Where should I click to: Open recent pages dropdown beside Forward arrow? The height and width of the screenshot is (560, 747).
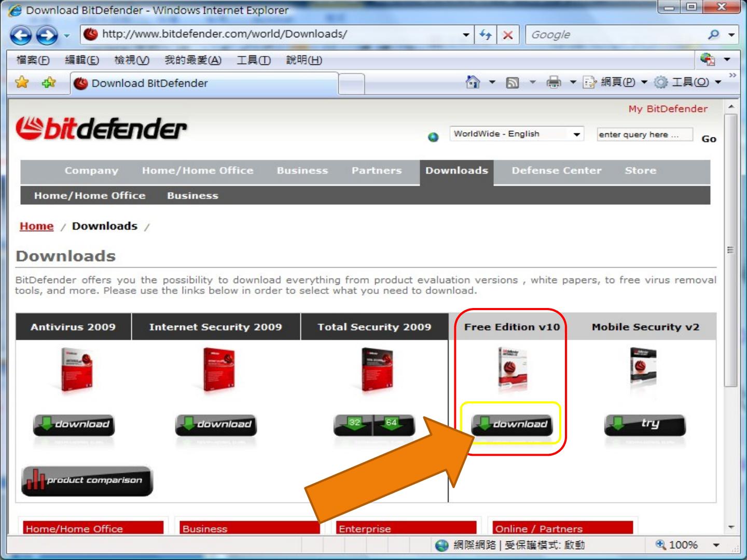[x=66, y=36]
